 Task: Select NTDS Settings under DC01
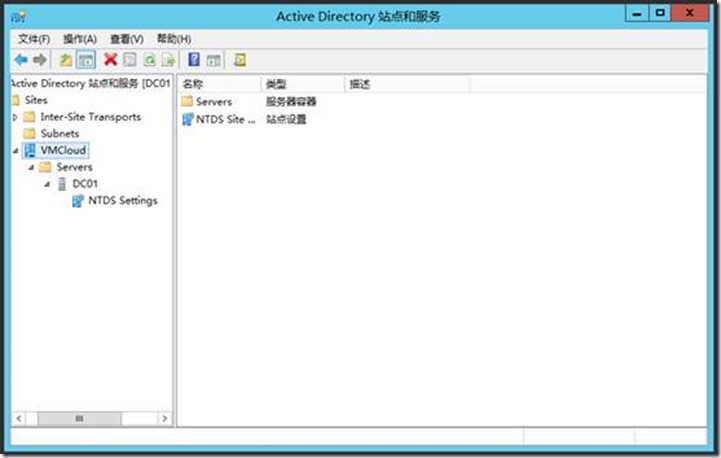coord(123,200)
